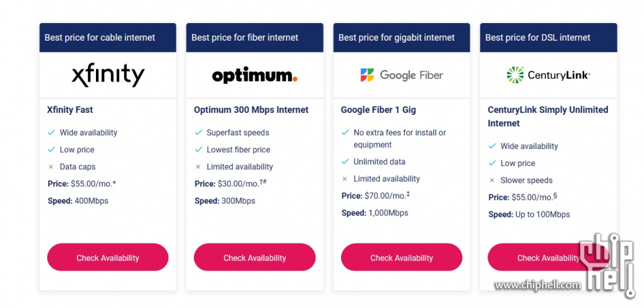The height and width of the screenshot is (308, 644).
Task: Click the Xfinity logo
Action: [x=108, y=75]
